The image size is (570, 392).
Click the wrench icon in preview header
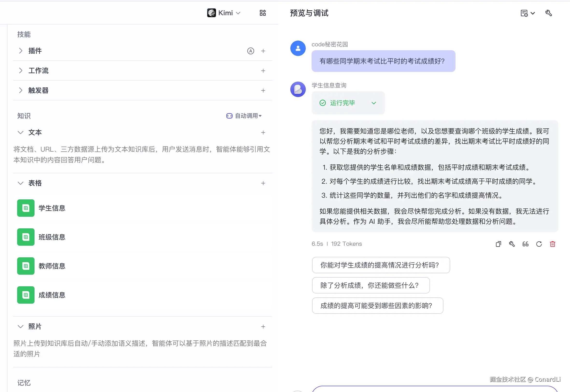[x=548, y=13]
